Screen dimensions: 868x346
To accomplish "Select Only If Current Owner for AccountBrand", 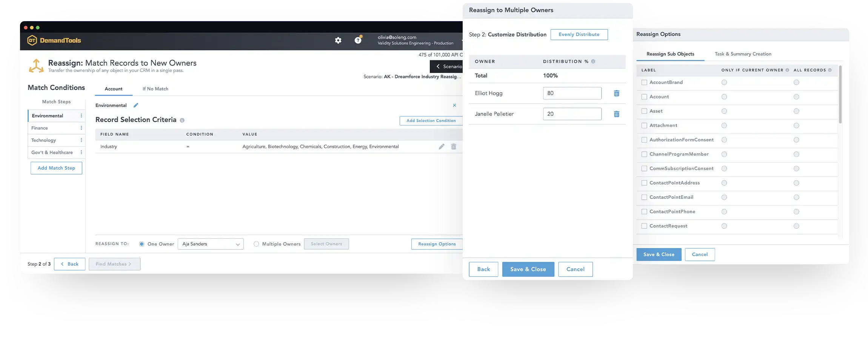I will (x=724, y=83).
